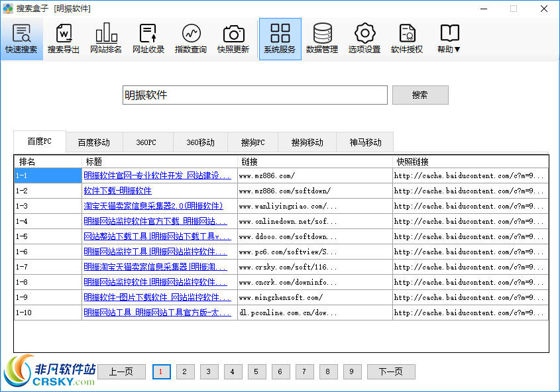
Task: Jump to page 4
Action: coord(233,371)
